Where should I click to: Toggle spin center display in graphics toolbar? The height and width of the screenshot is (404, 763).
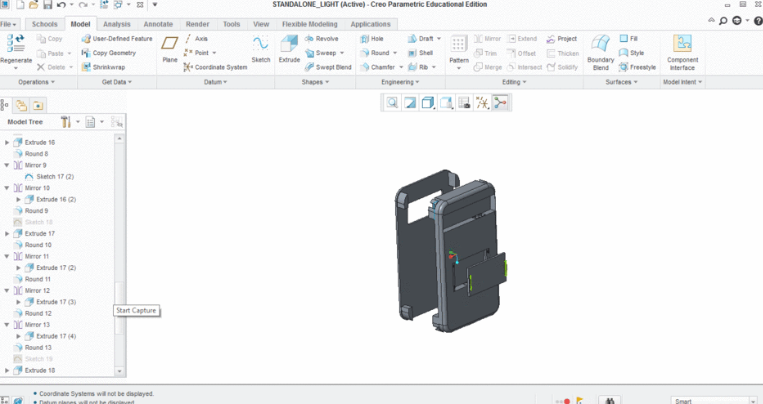click(x=500, y=102)
